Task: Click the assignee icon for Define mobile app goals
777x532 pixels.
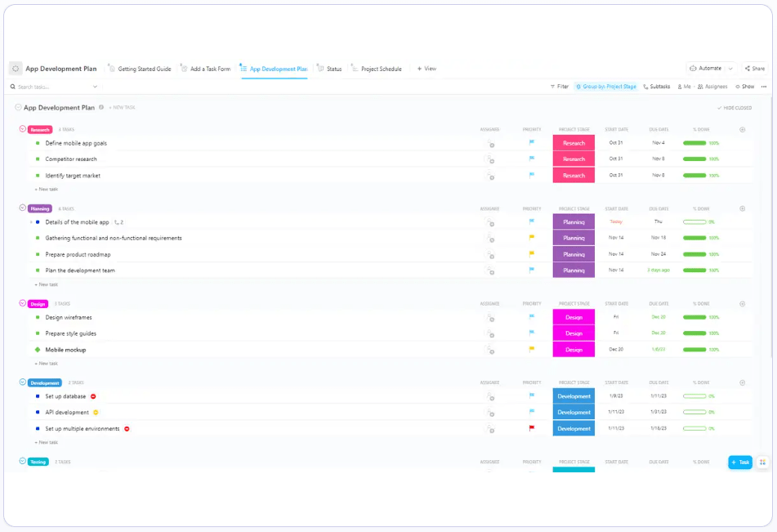Action: [490, 144]
